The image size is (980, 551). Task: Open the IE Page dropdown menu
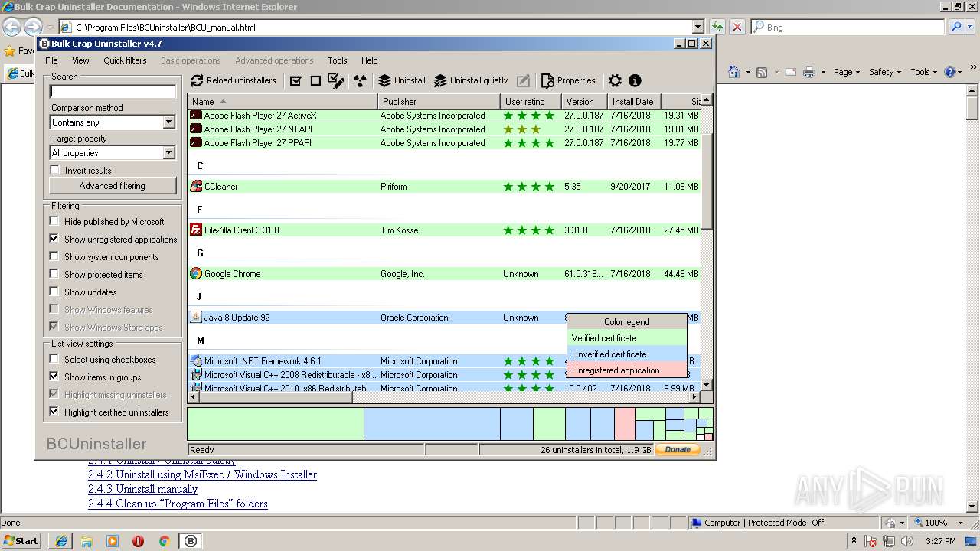[847, 72]
